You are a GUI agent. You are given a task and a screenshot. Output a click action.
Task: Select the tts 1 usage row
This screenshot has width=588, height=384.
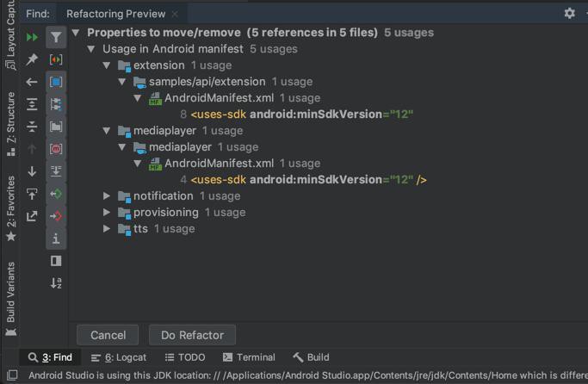click(156, 228)
